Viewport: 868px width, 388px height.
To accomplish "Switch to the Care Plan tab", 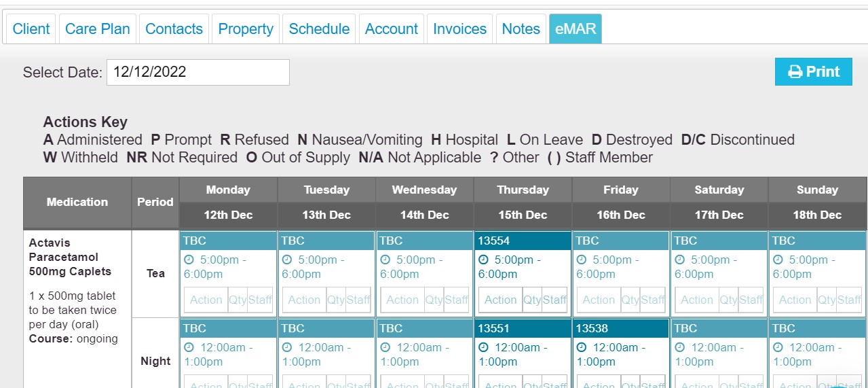I will (98, 29).
